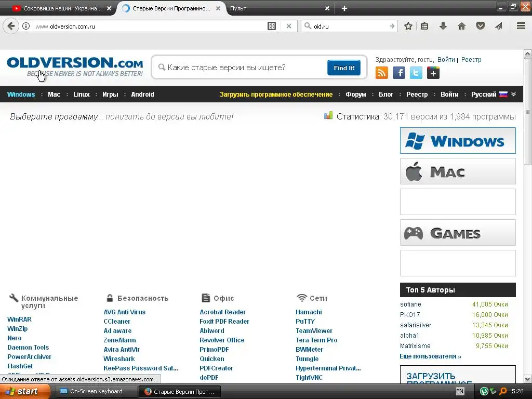Click the dark plus share icon
This screenshot has width=532, height=399.
pos(433,73)
